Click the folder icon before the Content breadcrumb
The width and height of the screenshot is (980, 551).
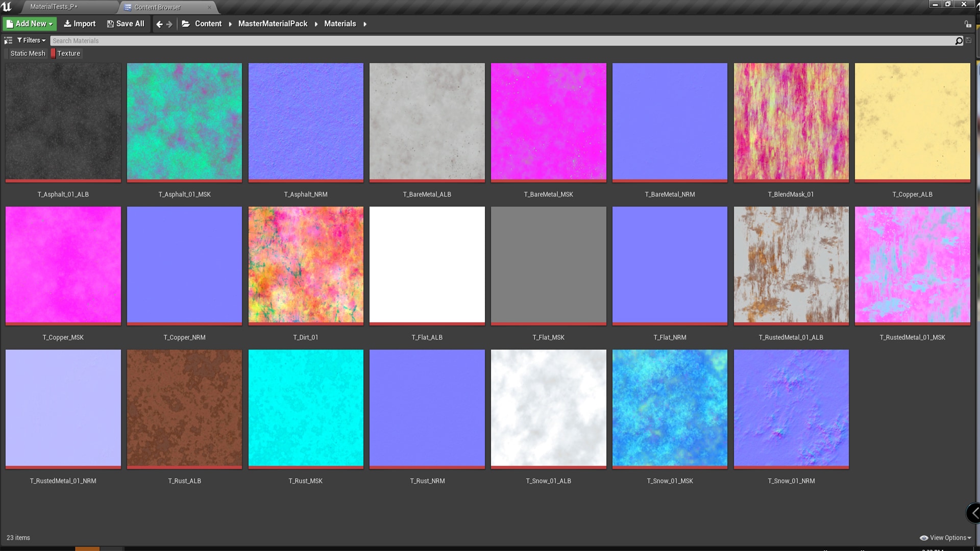coord(186,23)
